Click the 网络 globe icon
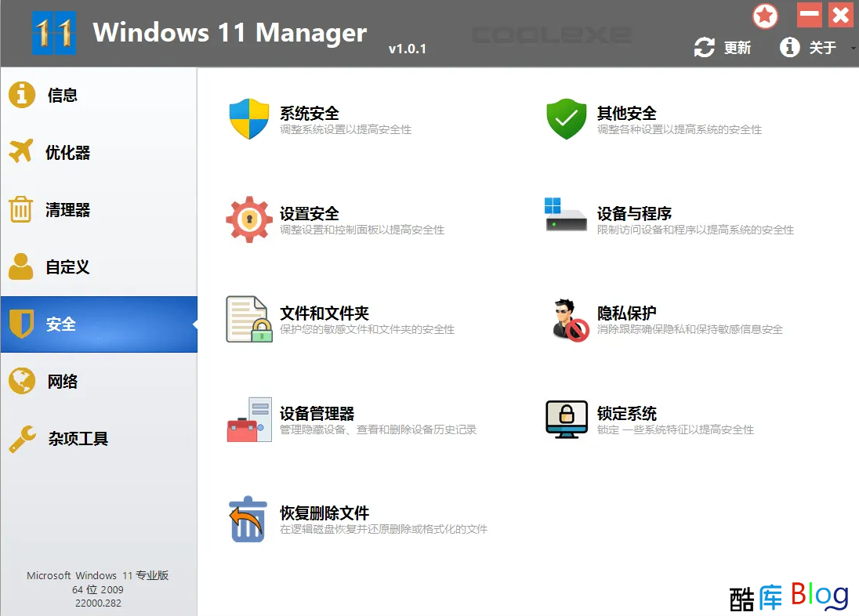 [22, 380]
